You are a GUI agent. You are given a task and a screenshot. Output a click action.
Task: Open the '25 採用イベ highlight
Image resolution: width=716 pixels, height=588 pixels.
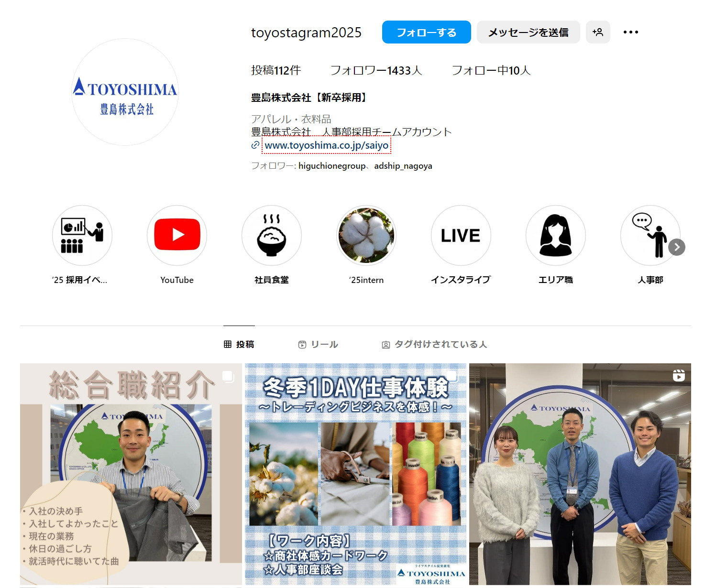pyautogui.click(x=82, y=235)
